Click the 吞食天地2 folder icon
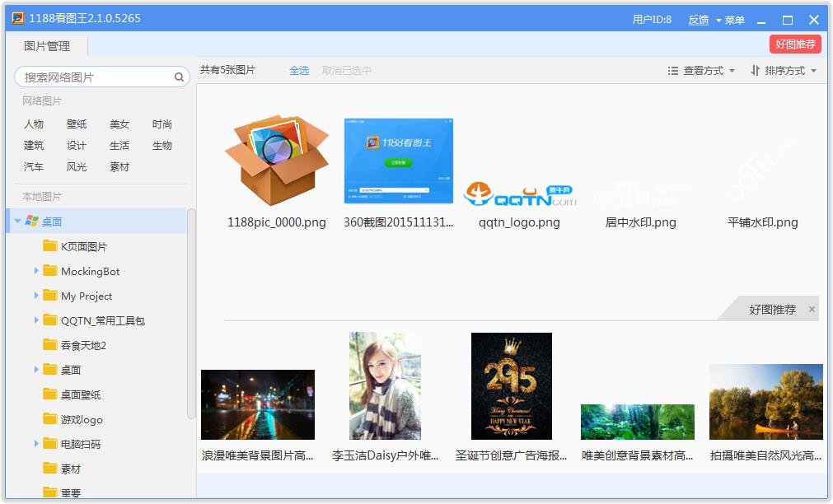Viewport: 833px width, 504px height. 49,345
